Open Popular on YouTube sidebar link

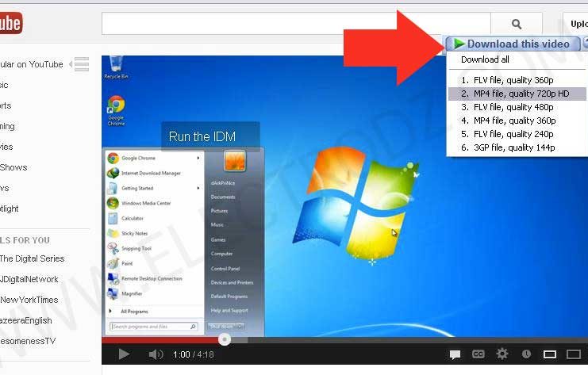click(32, 64)
